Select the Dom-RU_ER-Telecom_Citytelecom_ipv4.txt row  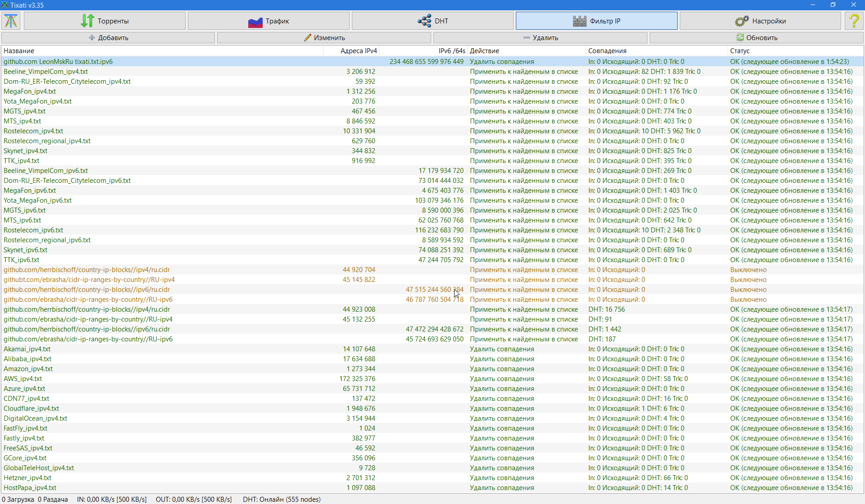[x=432, y=82]
